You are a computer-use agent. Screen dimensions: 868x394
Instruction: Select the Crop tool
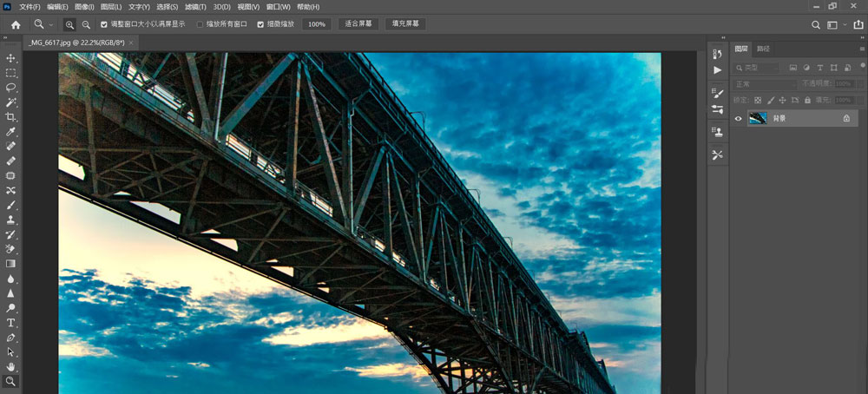click(x=11, y=117)
